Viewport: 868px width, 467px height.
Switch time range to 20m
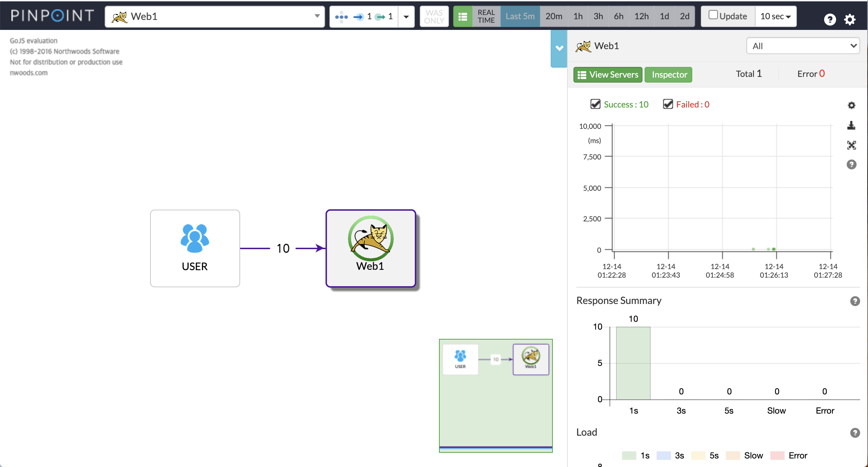(554, 16)
